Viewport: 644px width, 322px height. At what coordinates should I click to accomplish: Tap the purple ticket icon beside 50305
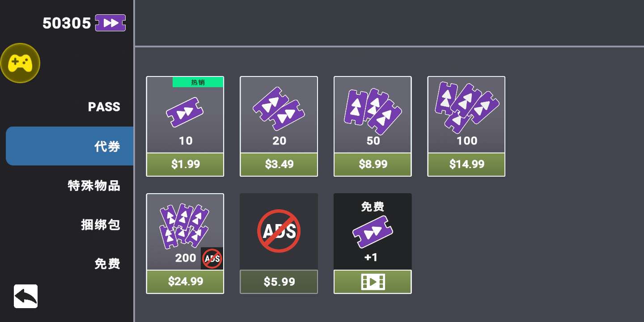[110, 23]
